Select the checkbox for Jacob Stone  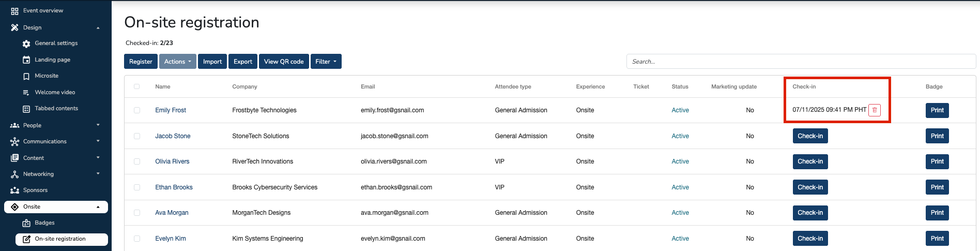pyautogui.click(x=137, y=136)
